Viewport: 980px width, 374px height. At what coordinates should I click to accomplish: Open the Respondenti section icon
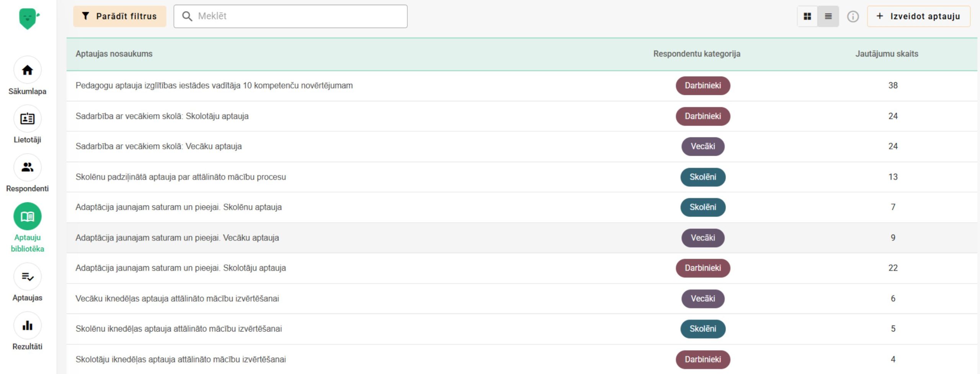point(27,167)
